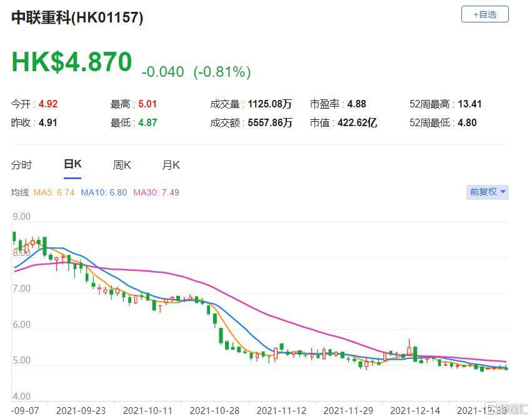The width and height of the screenshot is (532, 419).
Task: Click the price change value -0.040
Action: pyautogui.click(x=163, y=72)
